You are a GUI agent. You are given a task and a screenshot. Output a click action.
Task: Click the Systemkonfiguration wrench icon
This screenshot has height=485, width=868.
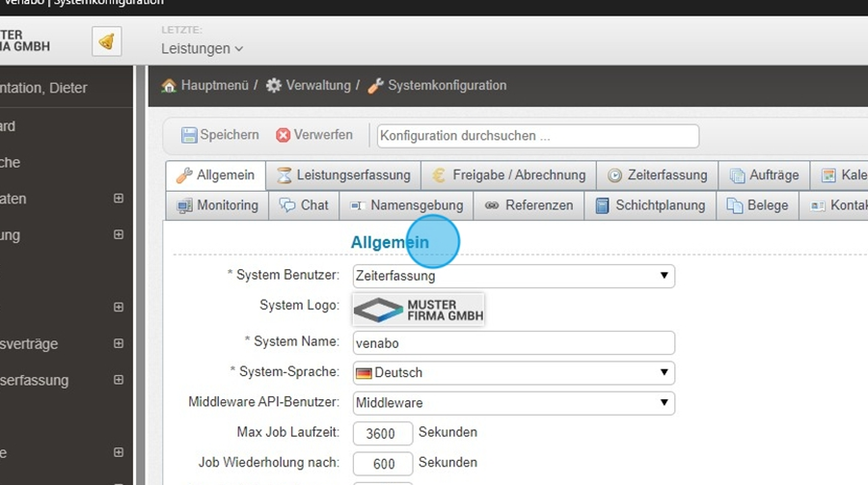coord(376,86)
